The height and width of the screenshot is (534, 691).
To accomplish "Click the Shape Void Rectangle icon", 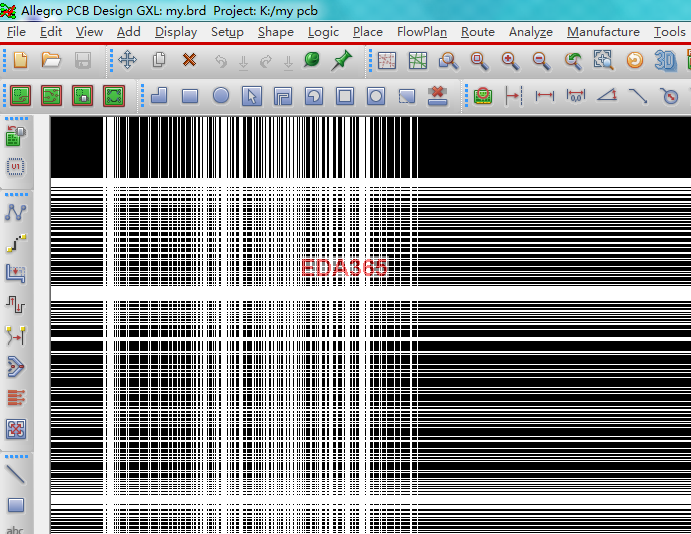I will pos(345,96).
